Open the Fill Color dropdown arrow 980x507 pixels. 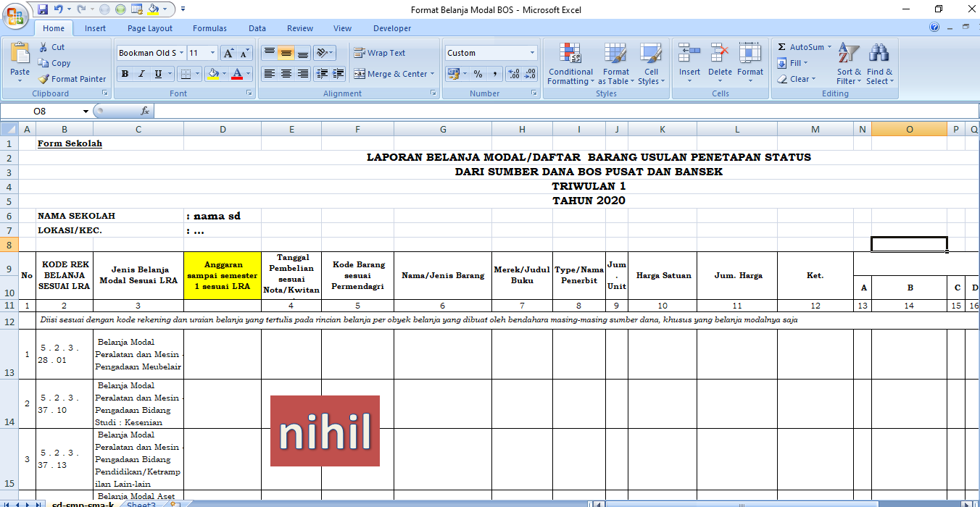[223, 75]
